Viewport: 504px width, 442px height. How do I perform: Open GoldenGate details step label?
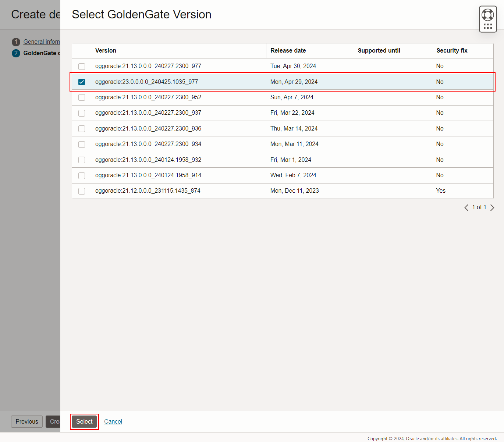click(x=42, y=53)
